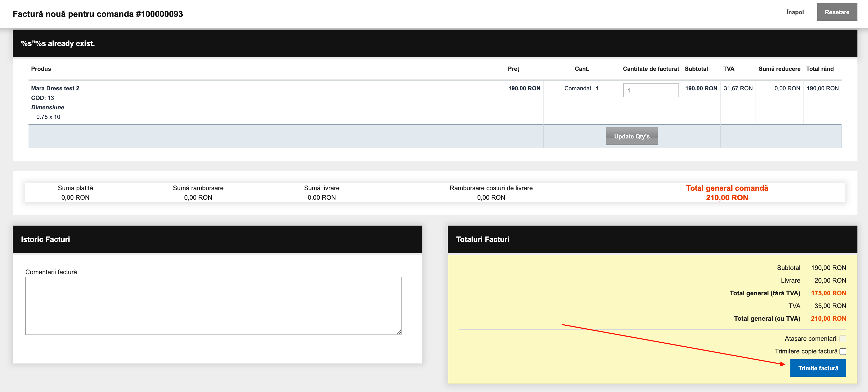Click the Rambursare costuri de livrare label
This screenshot has width=868, height=392.
click(491, 188)
